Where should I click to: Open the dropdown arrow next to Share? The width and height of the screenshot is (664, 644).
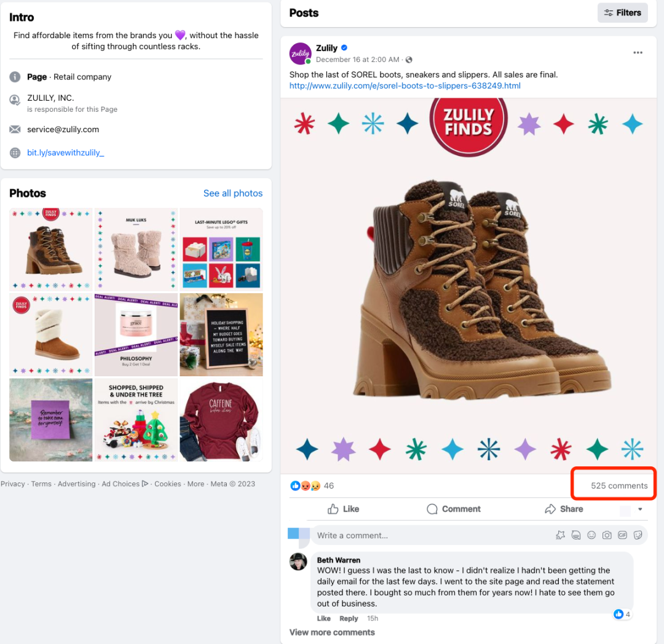(640, 509)
